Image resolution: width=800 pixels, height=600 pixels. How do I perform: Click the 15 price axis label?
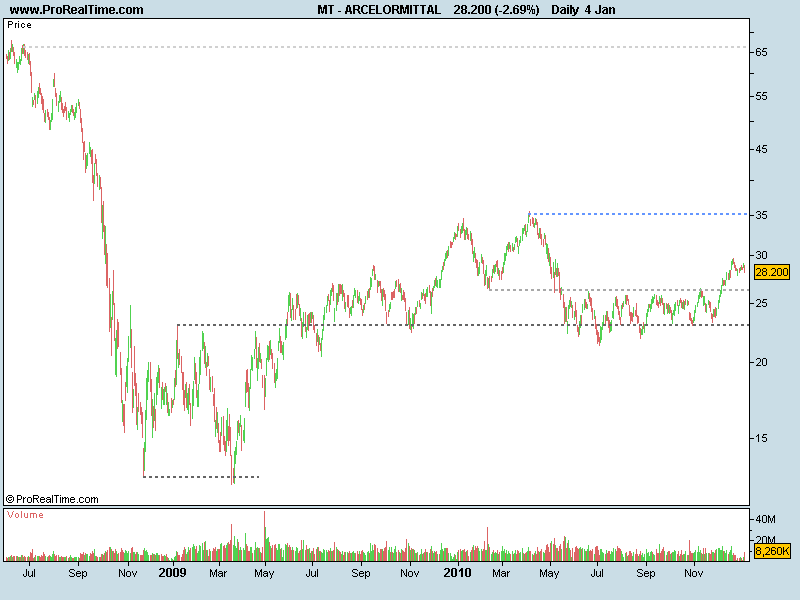761,438
